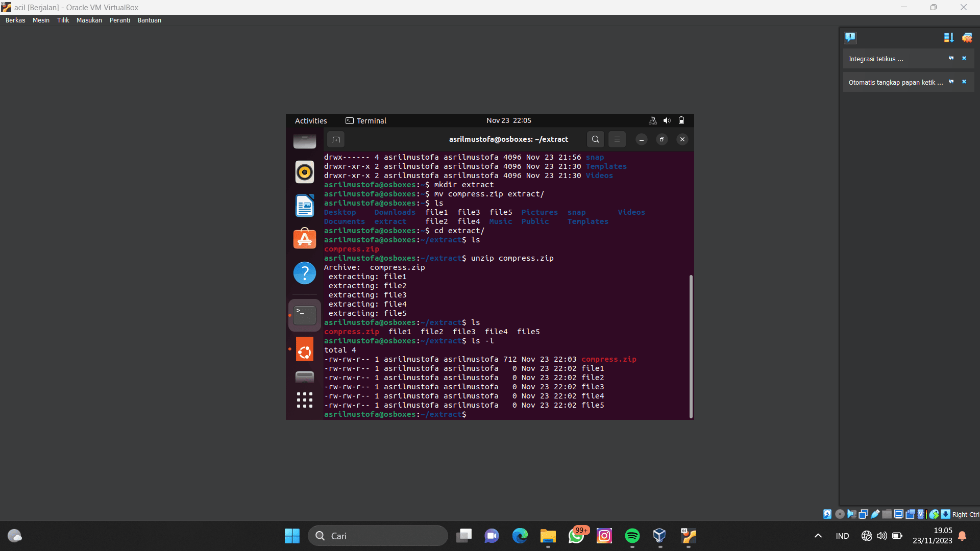Open the Peranti menu
This screenshot has height=551, width=980.
point(120,20)
